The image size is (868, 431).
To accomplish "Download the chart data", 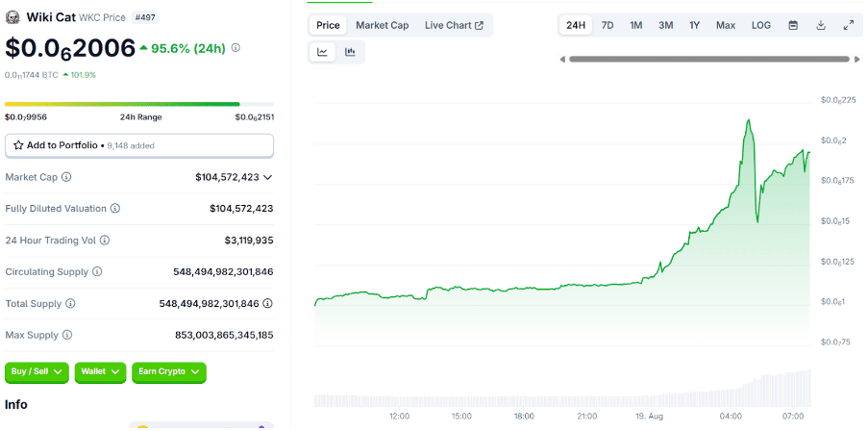I will (x=821, y=25).
